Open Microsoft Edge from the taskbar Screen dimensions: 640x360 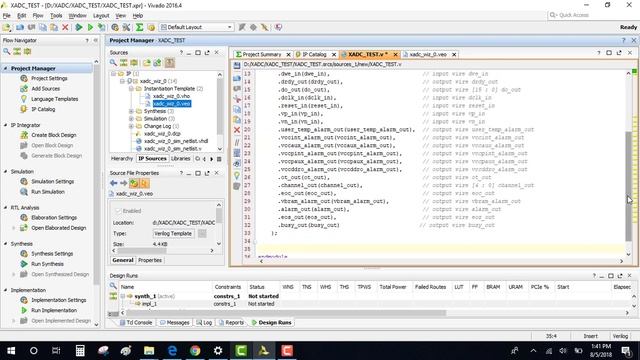click(172, 351)
